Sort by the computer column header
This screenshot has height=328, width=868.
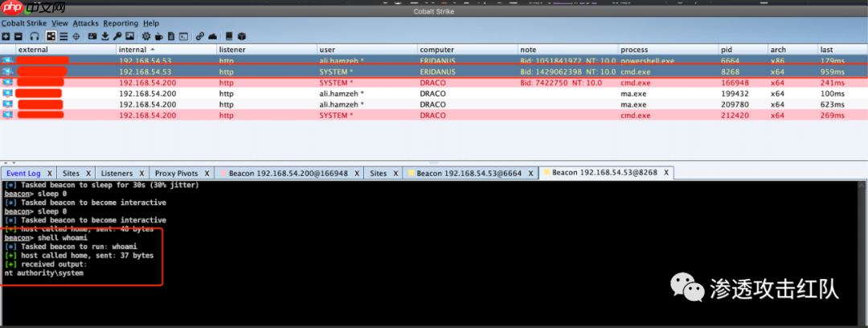(x=467, y=50)
